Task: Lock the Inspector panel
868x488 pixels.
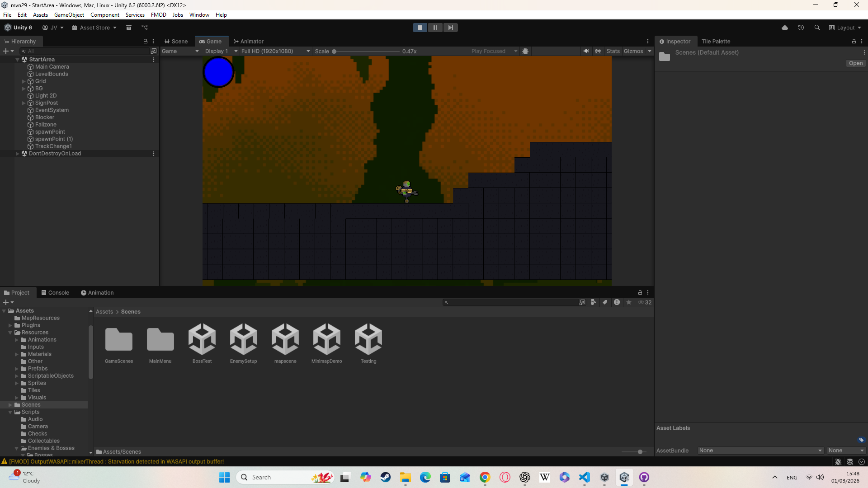Action: [854, 41]
